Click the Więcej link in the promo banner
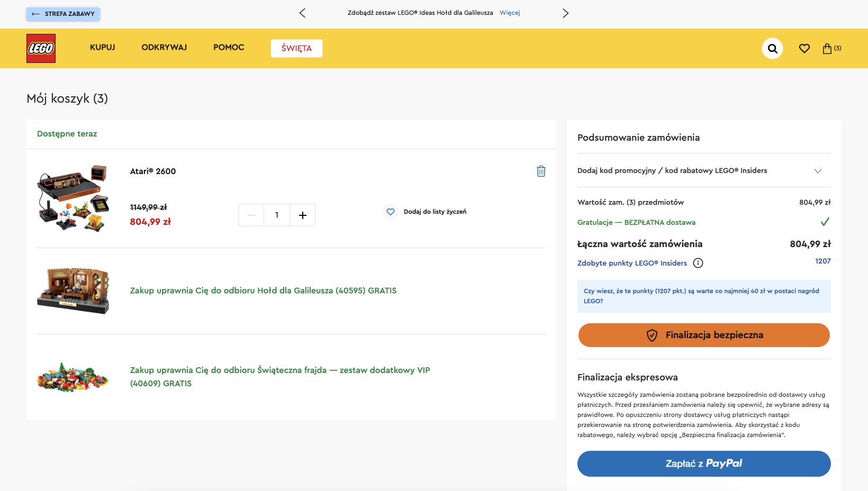Viewport: 868px width, 491px height. coord(510,13)
